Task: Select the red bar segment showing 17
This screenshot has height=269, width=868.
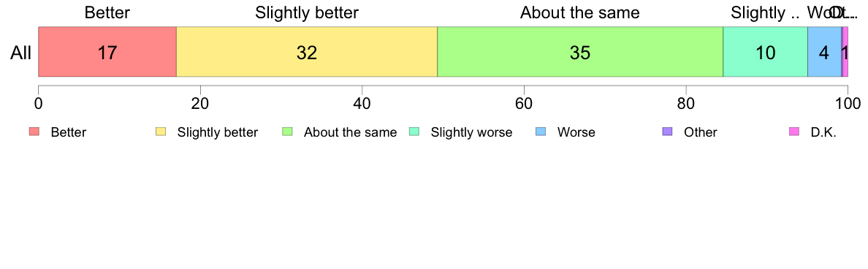Action: point(107,52)
